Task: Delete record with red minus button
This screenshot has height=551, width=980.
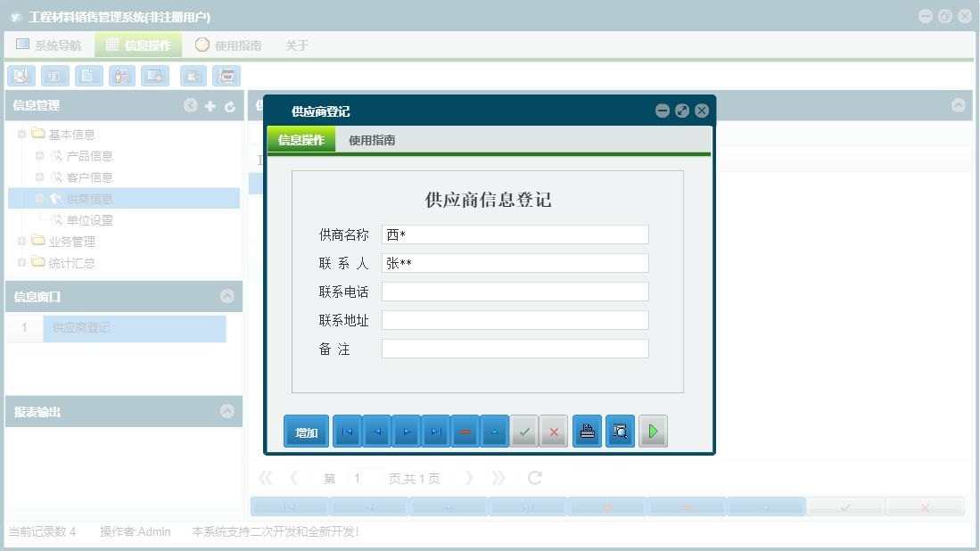Action: coord(465,431)
